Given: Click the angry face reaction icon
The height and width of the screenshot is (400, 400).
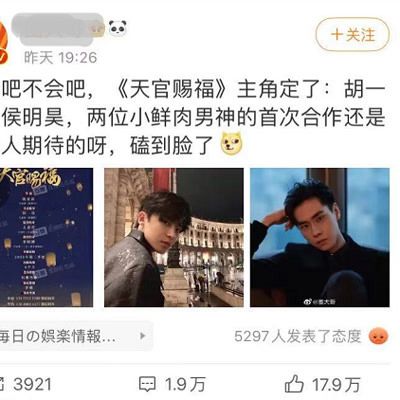Looking at the screenshot, I should (379, 336).
